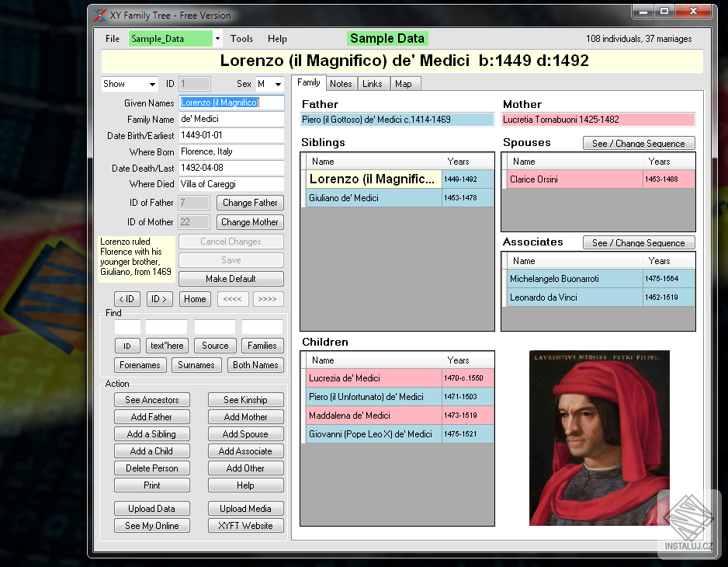Go to next ID with 'ID >' button
Viewport: 728px width, 567px height.
159,299
